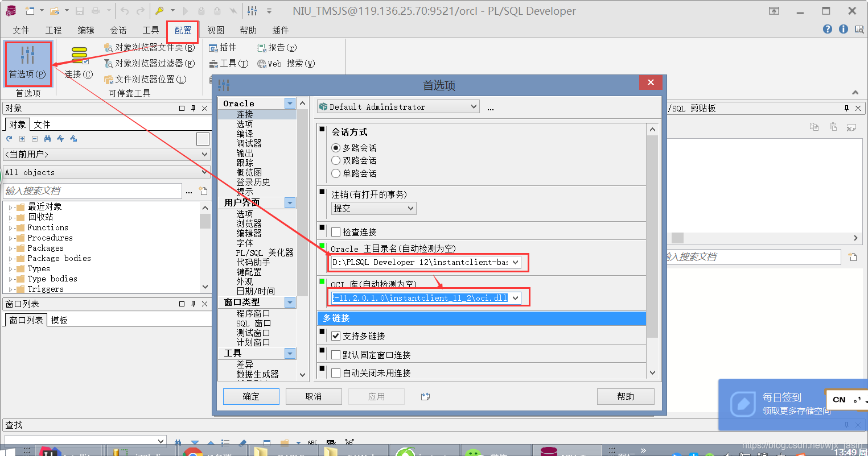Open the Plug-ins (插件) ribbon item
The image size is (868, 456).
pos(223,48)
